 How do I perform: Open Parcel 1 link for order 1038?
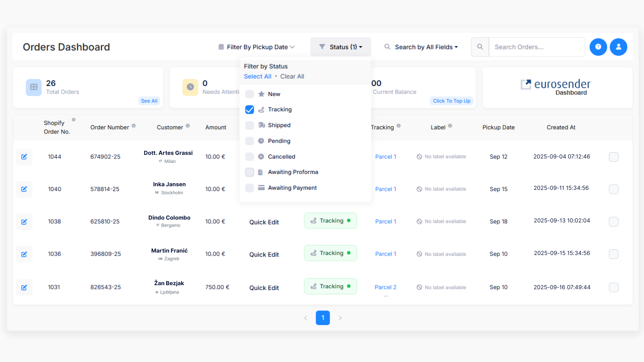385,221
